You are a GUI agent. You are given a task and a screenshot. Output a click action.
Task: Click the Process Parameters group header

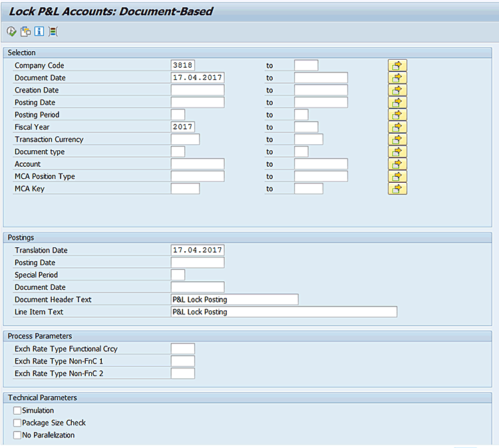pos(248,336)
